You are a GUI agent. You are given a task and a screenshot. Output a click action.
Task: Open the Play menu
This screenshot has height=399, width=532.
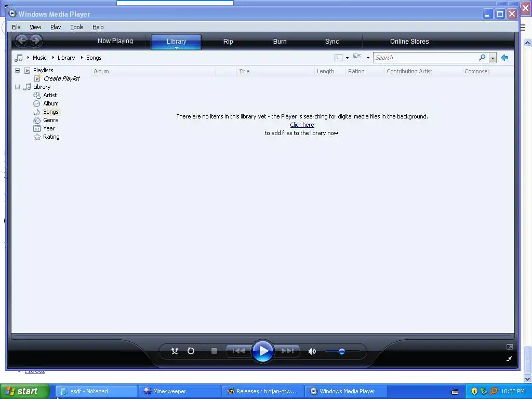coord(56,27)
